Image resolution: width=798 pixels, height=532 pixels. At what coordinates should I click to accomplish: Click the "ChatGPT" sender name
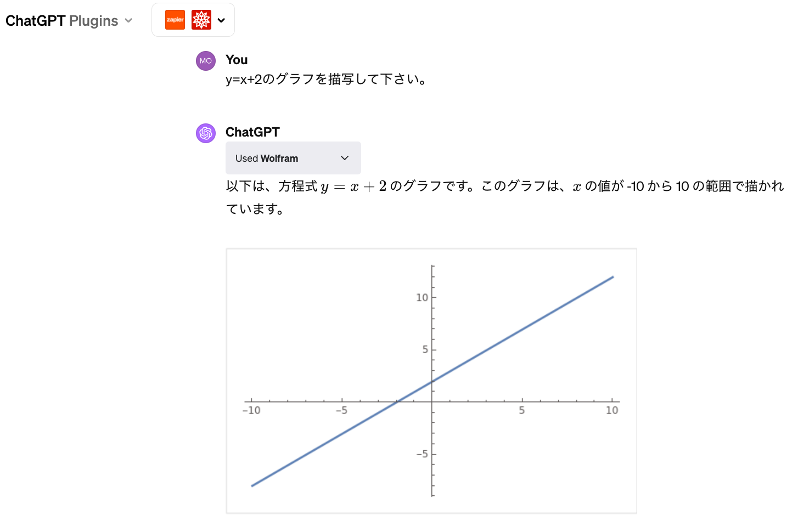tap(252, 132)
